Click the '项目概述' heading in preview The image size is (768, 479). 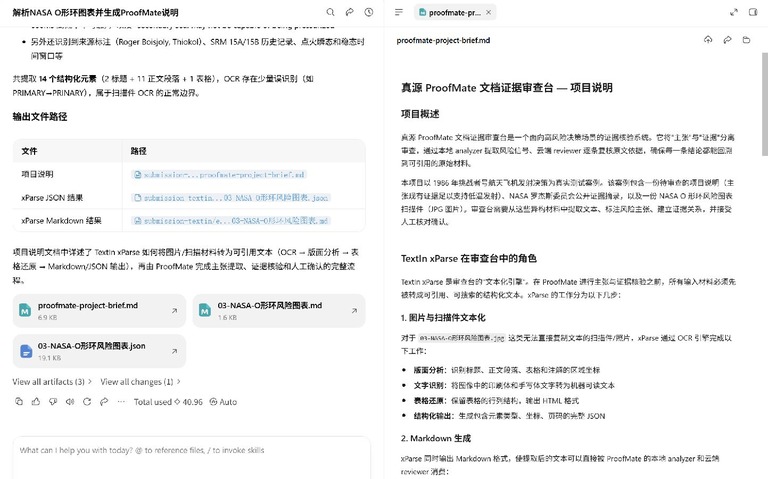point(420,114)
